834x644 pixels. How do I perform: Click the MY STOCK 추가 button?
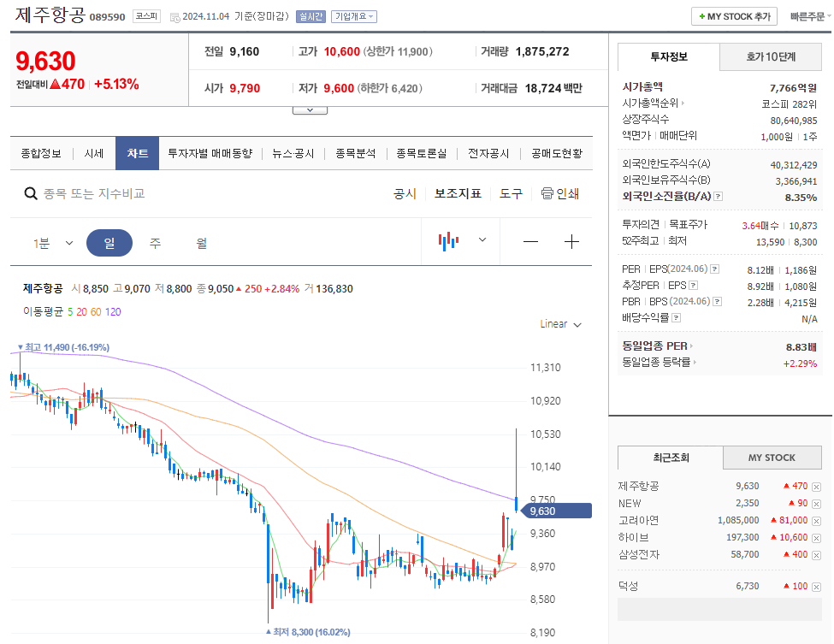(735, 16)
